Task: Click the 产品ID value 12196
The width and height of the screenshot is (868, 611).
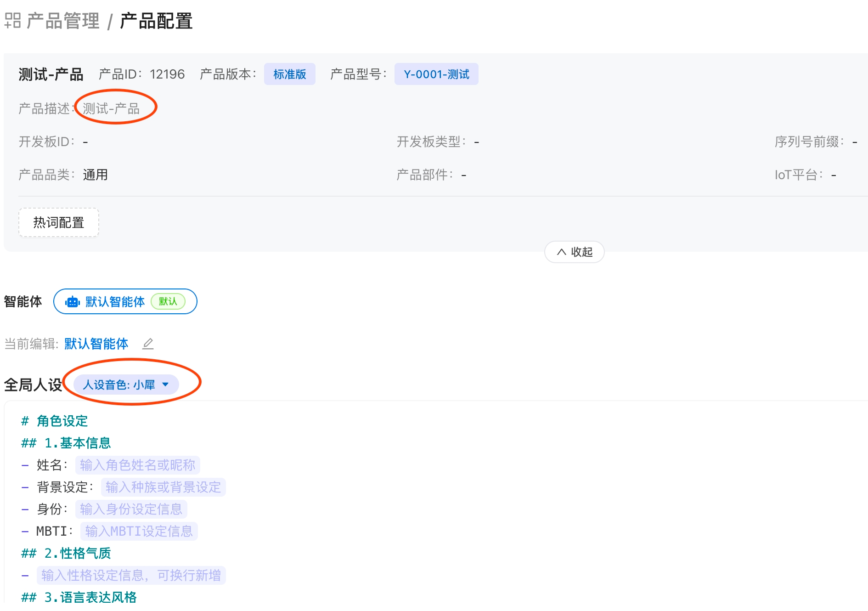Action: click(x=167, y=74)
